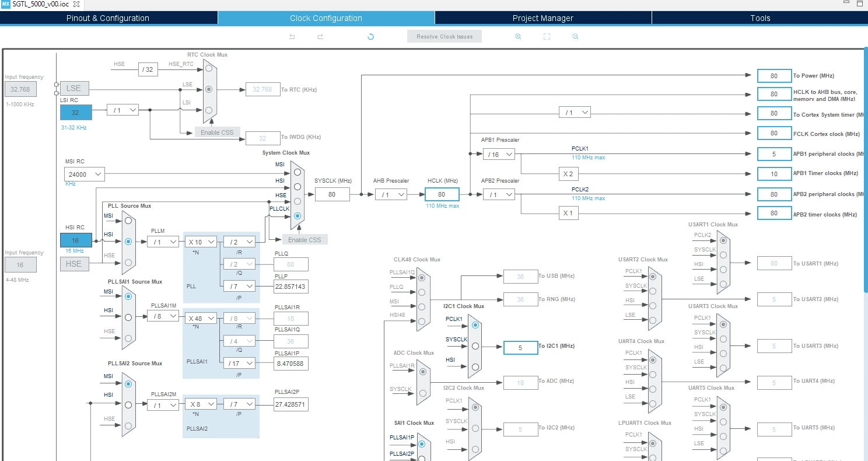The image size is (868, 461).
Task: Click the undo arrow icon
Action: (292, 37)
